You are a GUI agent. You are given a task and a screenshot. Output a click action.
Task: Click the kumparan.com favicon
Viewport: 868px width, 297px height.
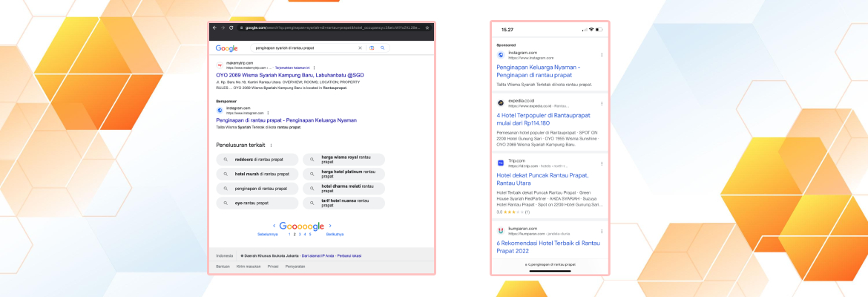(x=501, y=231)
